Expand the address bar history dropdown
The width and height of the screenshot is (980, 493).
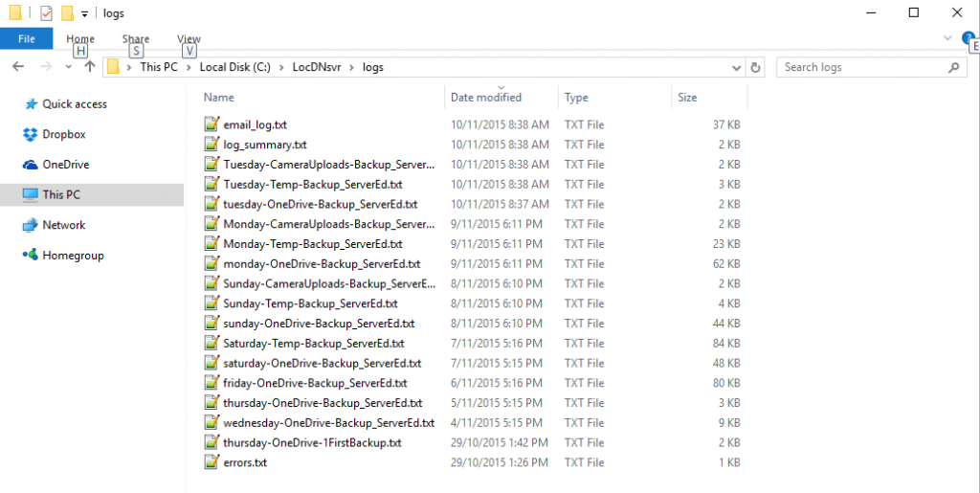coord(736,67)
